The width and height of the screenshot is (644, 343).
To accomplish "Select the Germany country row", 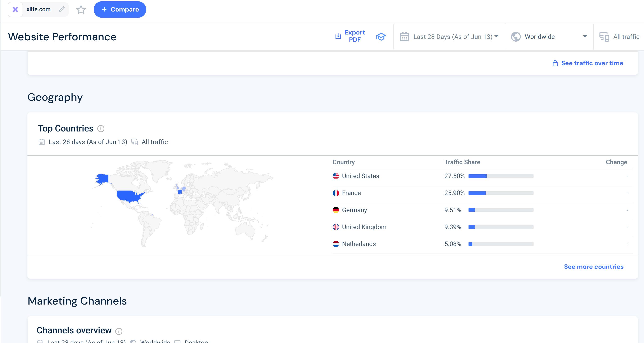I will coord(354,210).
